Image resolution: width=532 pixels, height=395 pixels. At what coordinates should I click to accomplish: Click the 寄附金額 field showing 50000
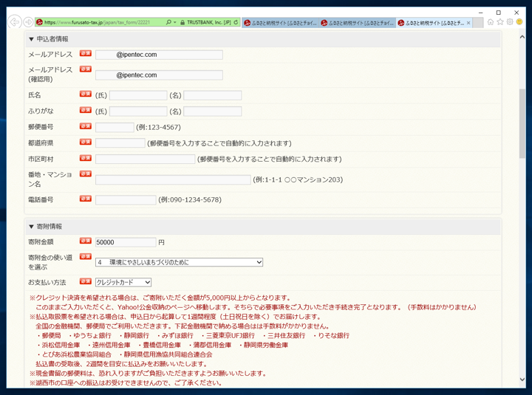click(x=126, y=242)
